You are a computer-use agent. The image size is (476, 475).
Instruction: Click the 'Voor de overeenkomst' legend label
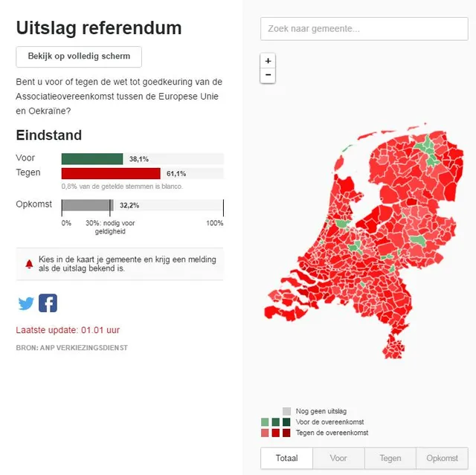pos(331,422)
